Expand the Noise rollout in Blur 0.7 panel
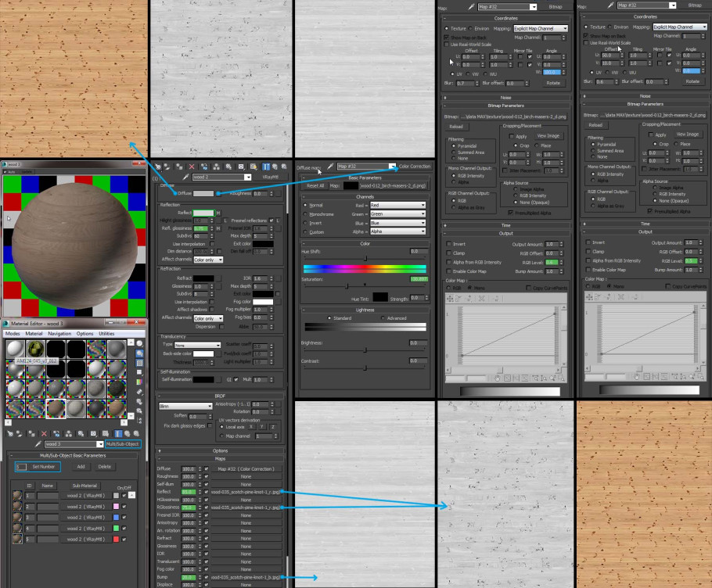The image size is (712, 588). [x=505, y=98]
